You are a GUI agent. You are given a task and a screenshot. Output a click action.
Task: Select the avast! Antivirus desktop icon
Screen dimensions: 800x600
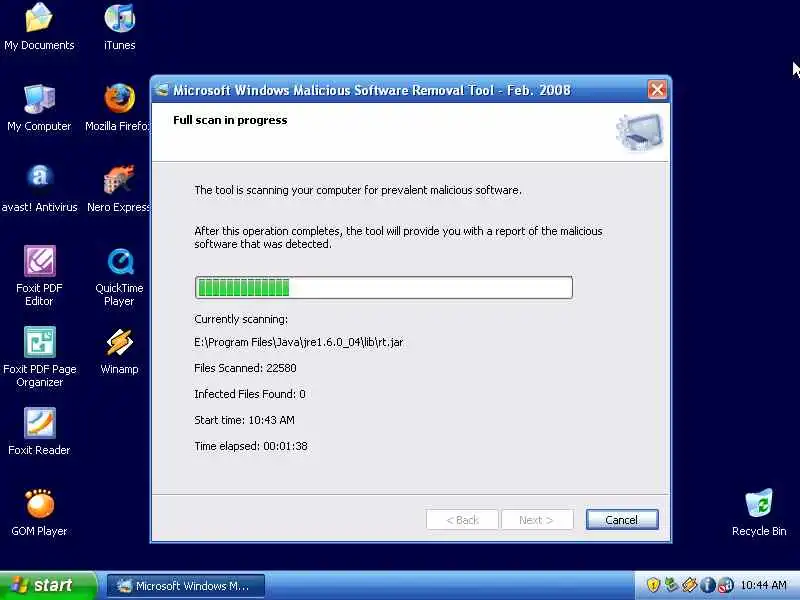pos(39,188)
